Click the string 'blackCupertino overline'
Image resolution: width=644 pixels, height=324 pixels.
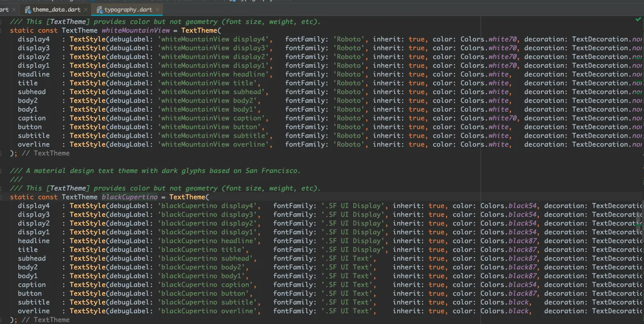coord(207,311)
